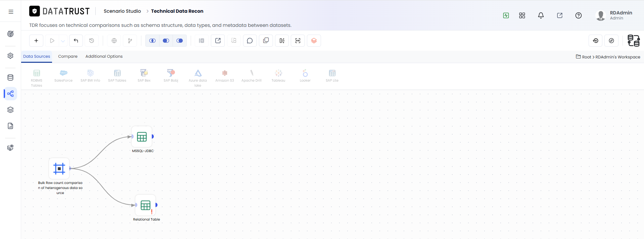644x239 pixels.
Task: Click the column-with-arrows icon in toolbar
Action: [282, 41]
